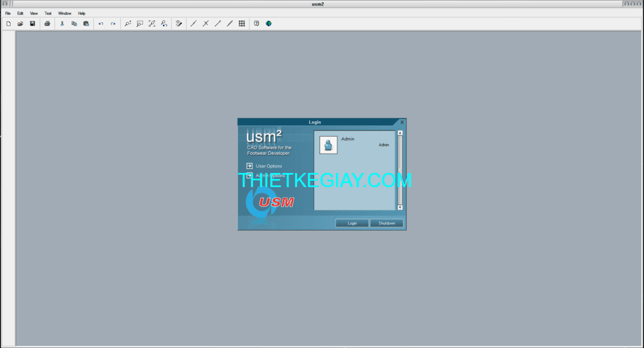
Task: Click the Print toolbar icon
Action: click(x=47, y=23)
